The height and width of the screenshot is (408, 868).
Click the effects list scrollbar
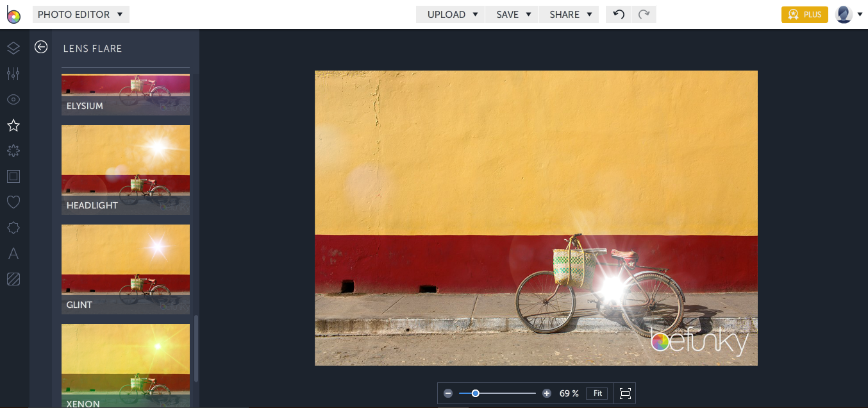196,348
